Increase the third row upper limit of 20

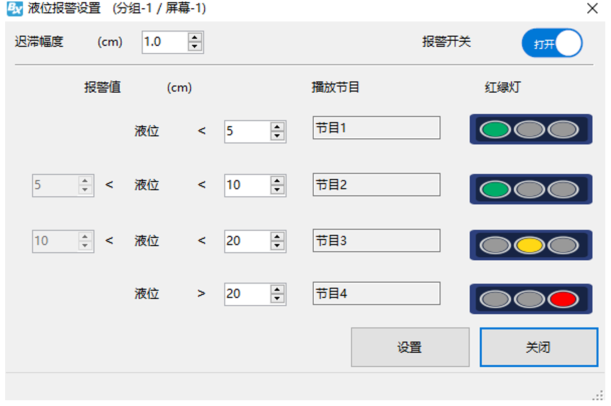pyautogui.click(x=276, y=235)
